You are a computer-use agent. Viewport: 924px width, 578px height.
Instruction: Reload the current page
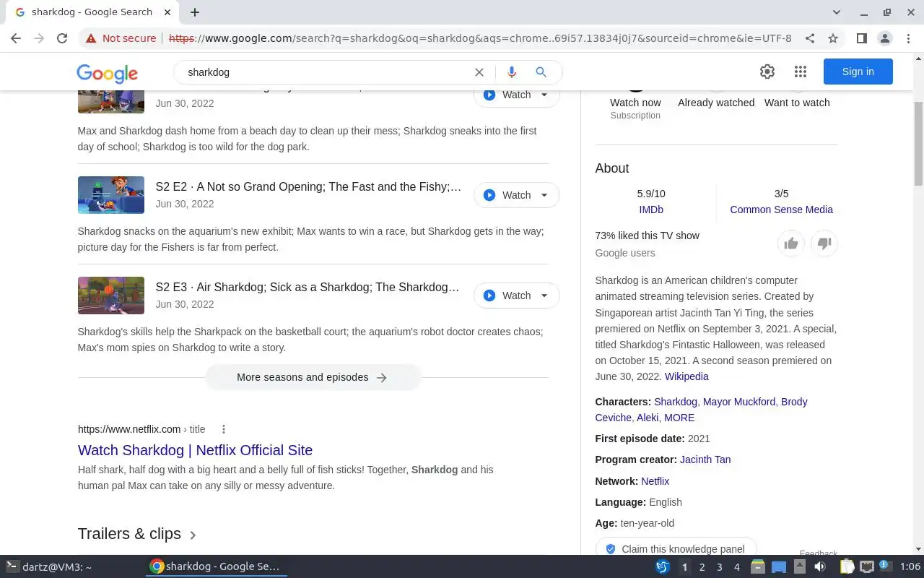coord(62,38)
